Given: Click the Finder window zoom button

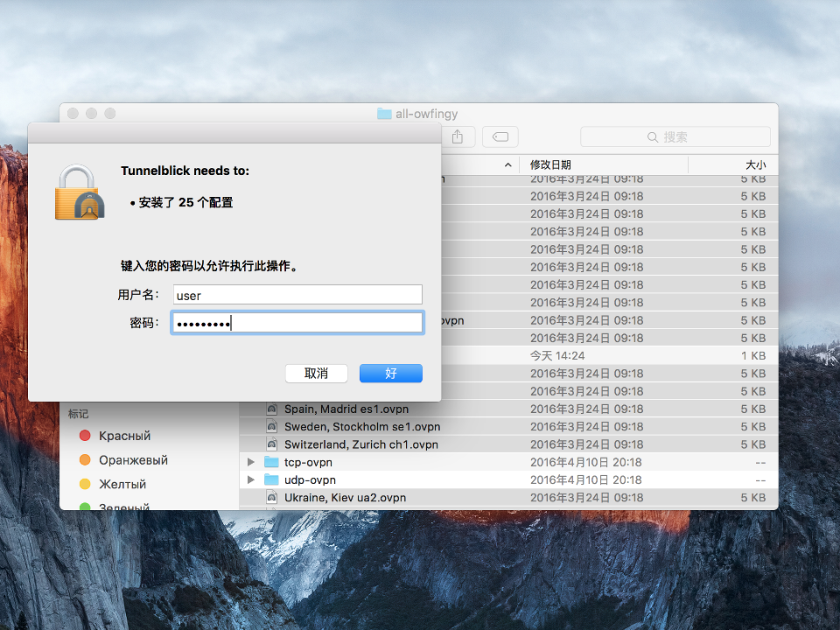Looking at the screenshot, I should point(110,114).
